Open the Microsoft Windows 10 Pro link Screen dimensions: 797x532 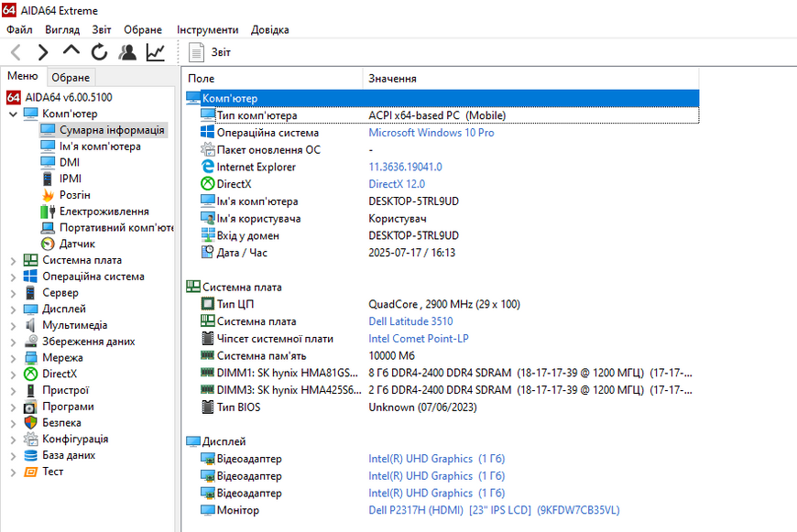431,133
